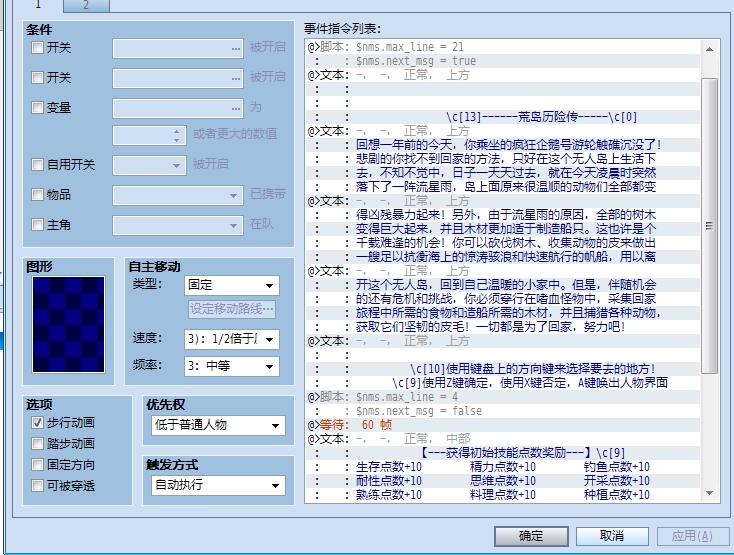734x555 pixels.
Task: Select event page tab 1
Action: tap(39, 5)
